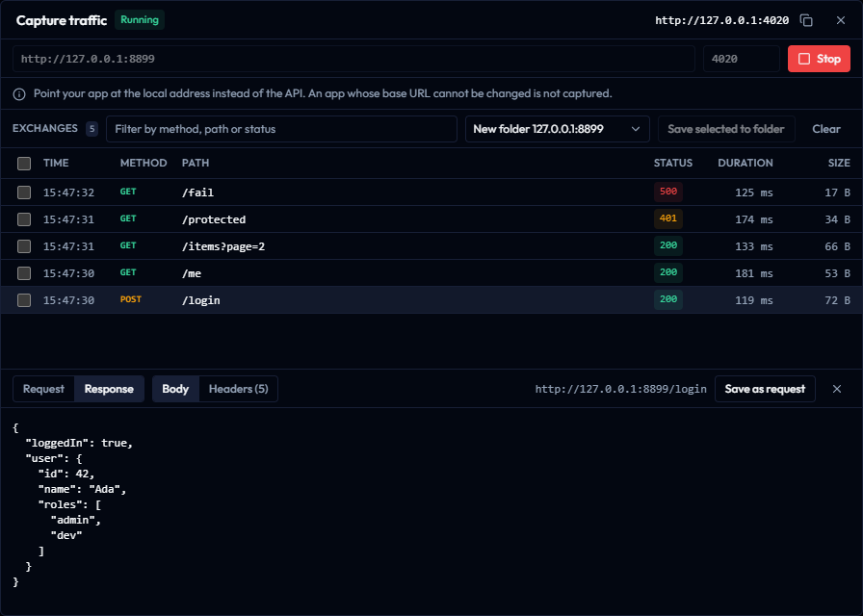Screen dimensions: 863x616
Task: Toggle the select-all exchanges checkbox
Action: (x=24, y=164)
